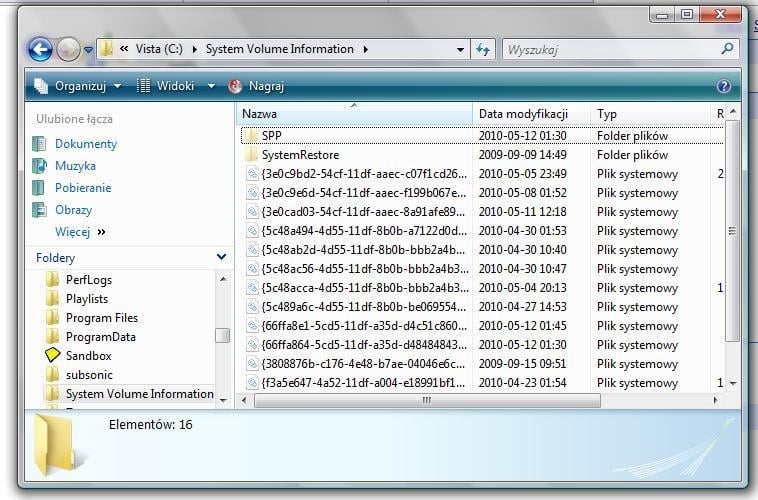Click the Forward navigation arrow button
The image size is (758, 500).
click(68, 49)
